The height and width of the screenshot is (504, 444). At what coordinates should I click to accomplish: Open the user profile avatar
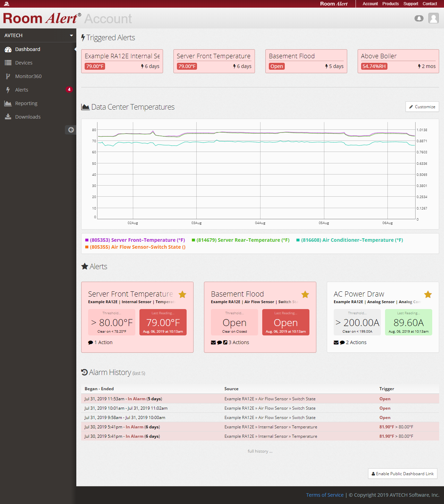coord(433,18)
